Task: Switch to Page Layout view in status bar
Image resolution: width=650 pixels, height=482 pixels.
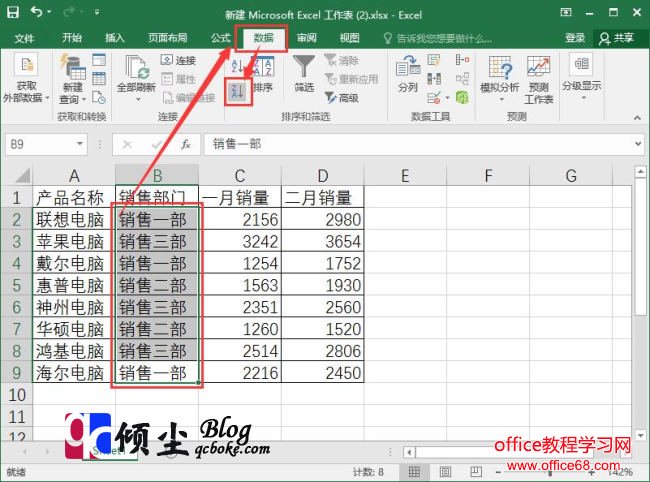Action: 445,472
